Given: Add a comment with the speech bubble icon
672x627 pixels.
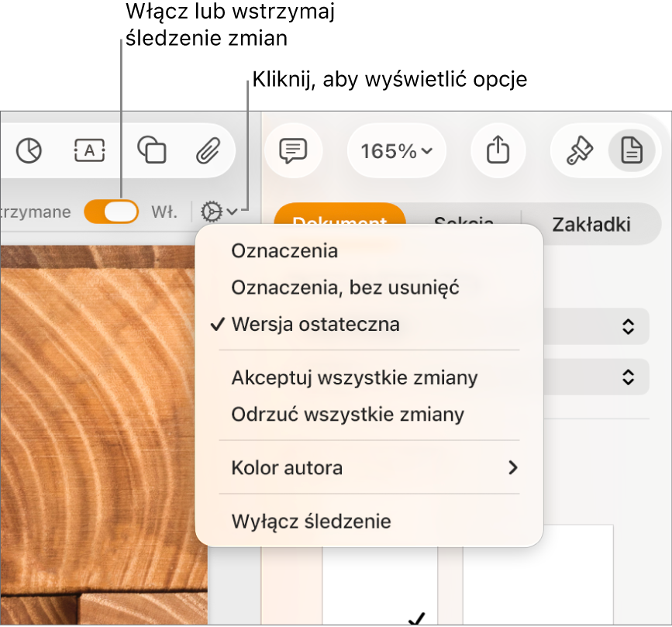Looking at the screenshot, I should tap(293, 150).
